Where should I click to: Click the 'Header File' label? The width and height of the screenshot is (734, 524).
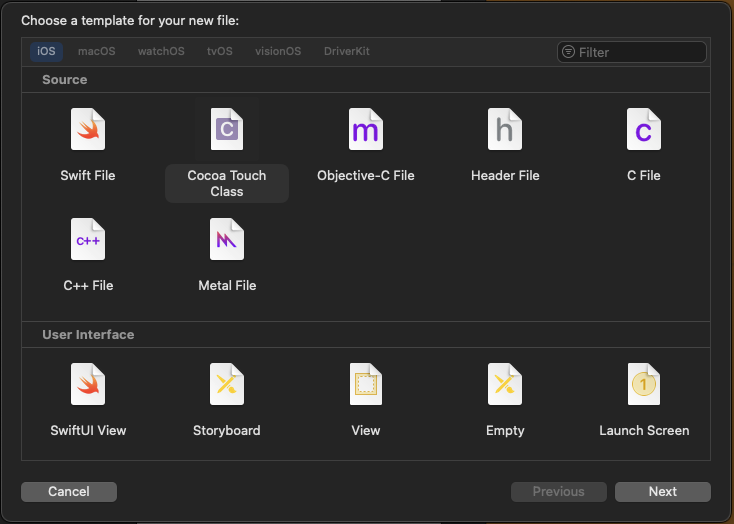[x=505, y=176]
